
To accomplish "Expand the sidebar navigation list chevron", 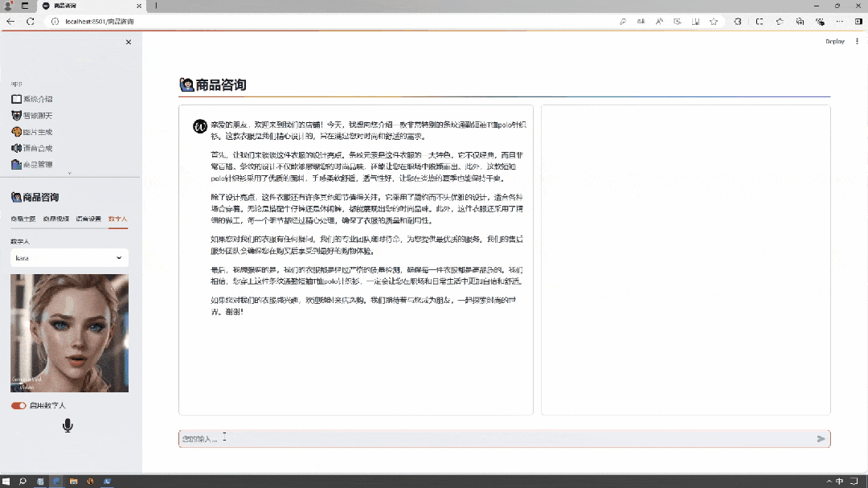I will pos(69,173).
